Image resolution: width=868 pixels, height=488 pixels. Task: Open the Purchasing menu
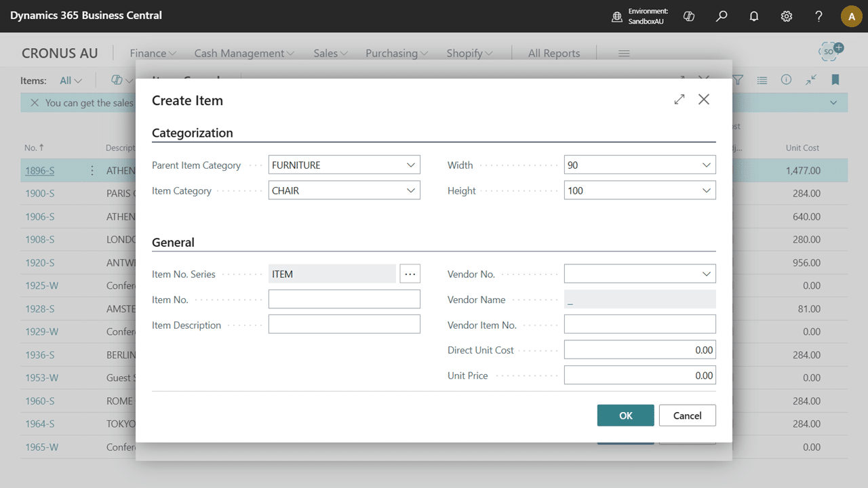396,53
